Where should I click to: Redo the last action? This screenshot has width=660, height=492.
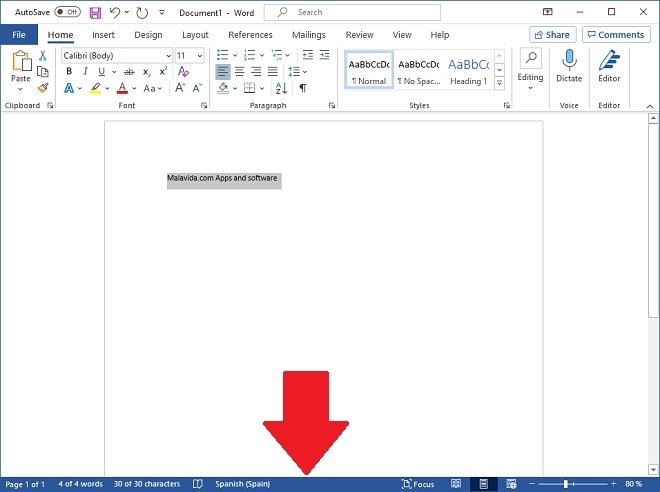coord(142,13)
